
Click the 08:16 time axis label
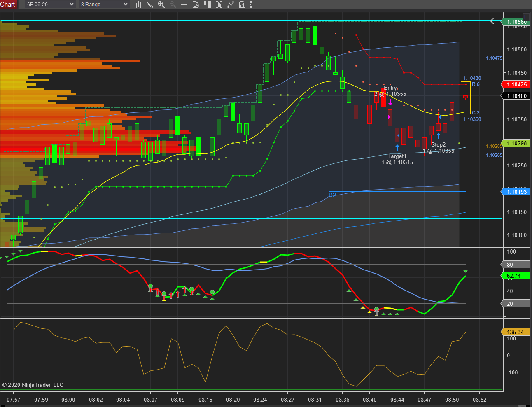tap(205, 400)
